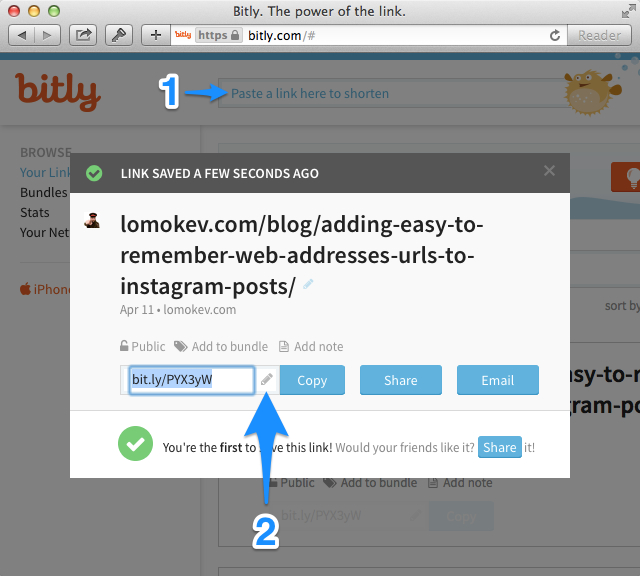The width and height of the screenshot is (640, 576).
Task: Click the Safari back arrow
Action: click(x=22, y=35)
